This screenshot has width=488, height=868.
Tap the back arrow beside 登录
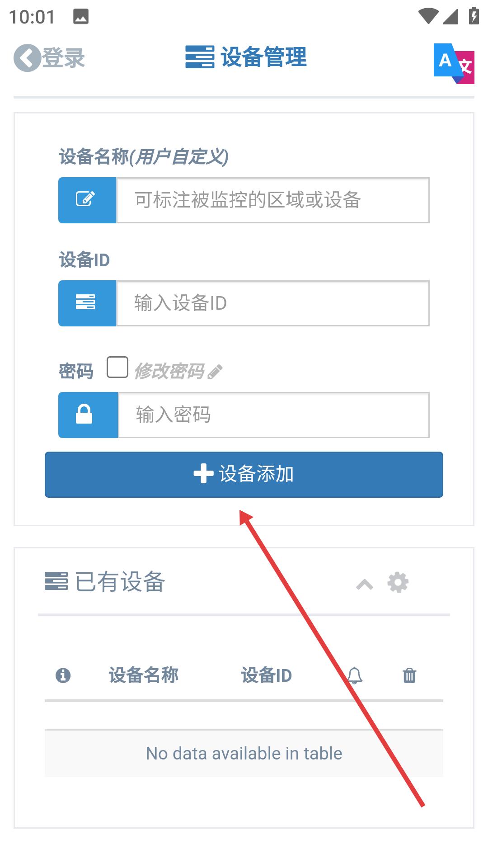pyautogui.click(x=27, y=58)
